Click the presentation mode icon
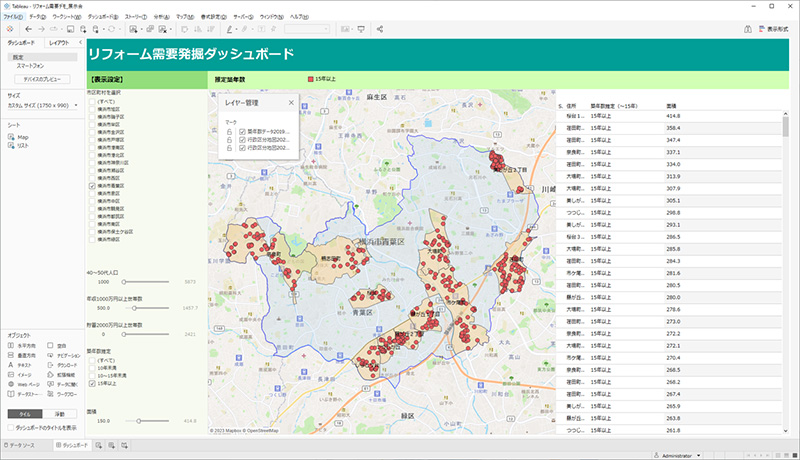This screenshot has width=800, height=460. tap(361, 29)
